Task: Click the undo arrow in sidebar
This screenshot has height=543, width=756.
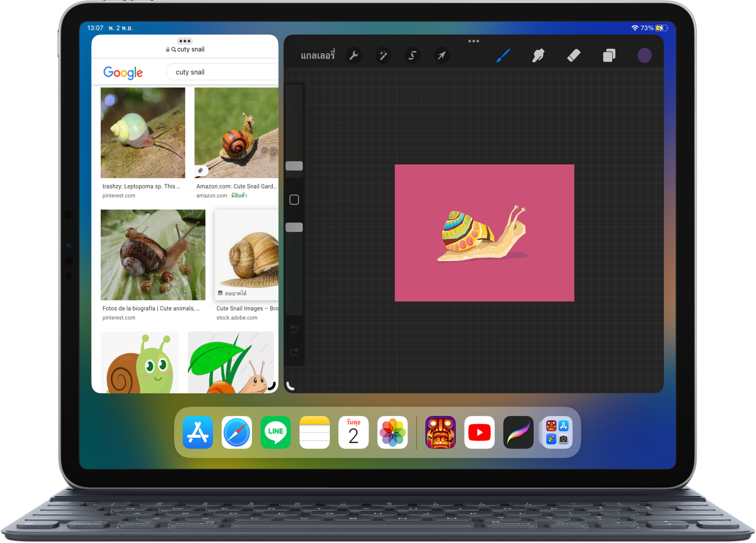Action: click(x=294, y=329)
